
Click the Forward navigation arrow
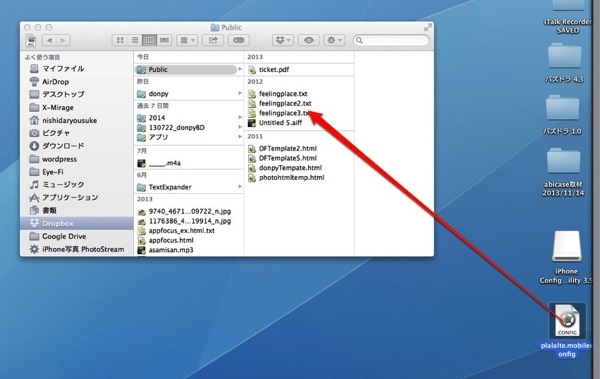click(63, 40)
